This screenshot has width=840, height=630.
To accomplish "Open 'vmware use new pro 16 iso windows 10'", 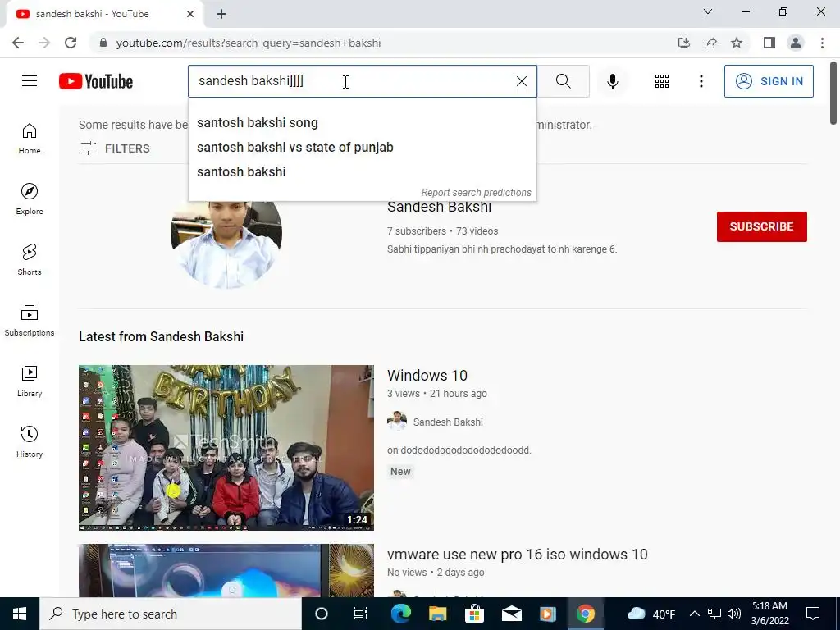I will [518, 554].
